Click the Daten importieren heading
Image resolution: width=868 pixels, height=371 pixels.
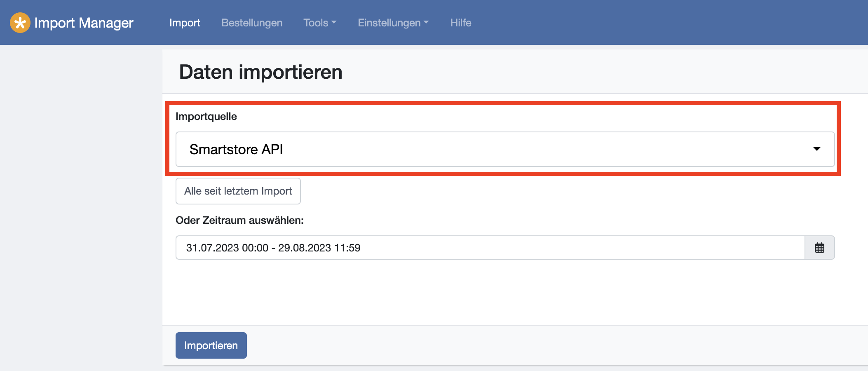point(260,72)
